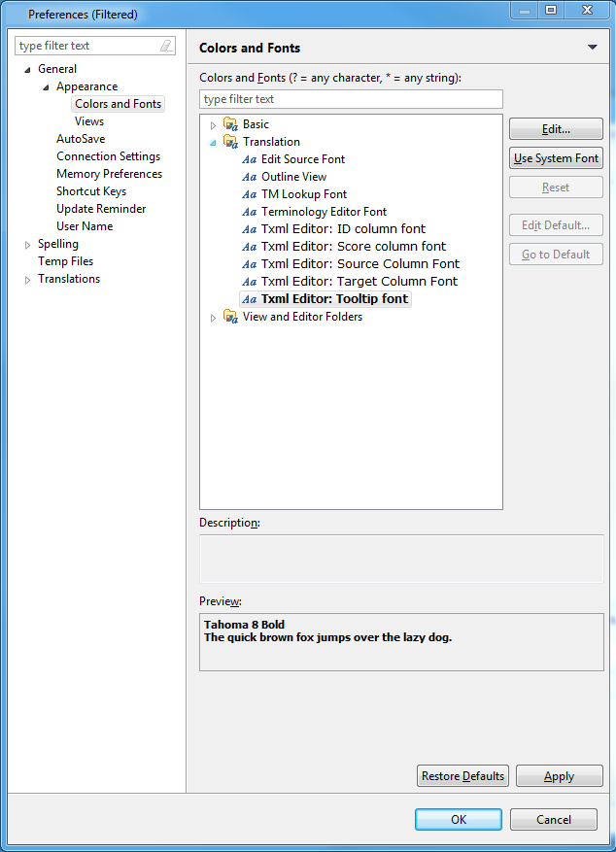The width and height of the screenshot is (616, 852).
Task: Click the TM Lookup Font icon
Action: 250,194
